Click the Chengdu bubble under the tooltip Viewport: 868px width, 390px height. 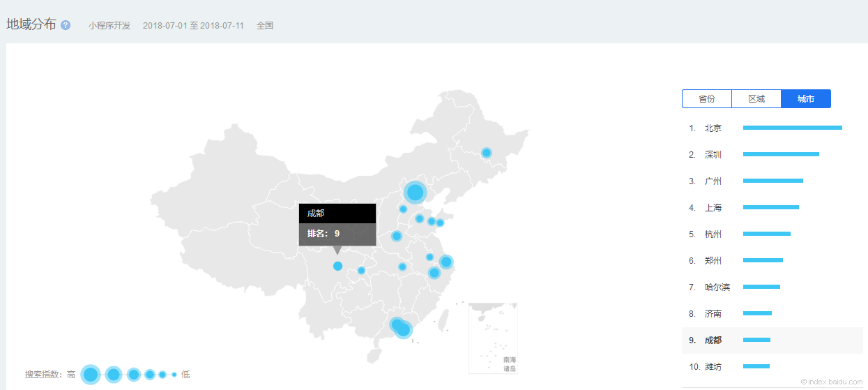[x=338, y=266]
